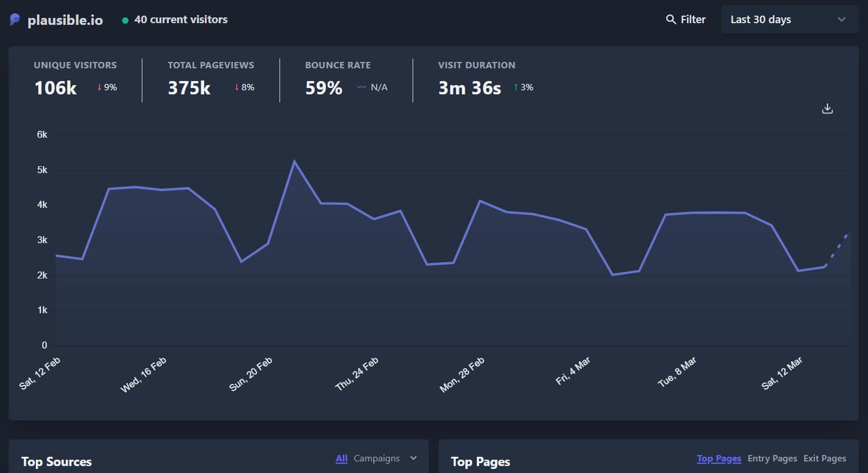The height and width of the screenshot is (473, 868).
Task: Click the Plausible logo icon
Action: [x=14, y=19]
